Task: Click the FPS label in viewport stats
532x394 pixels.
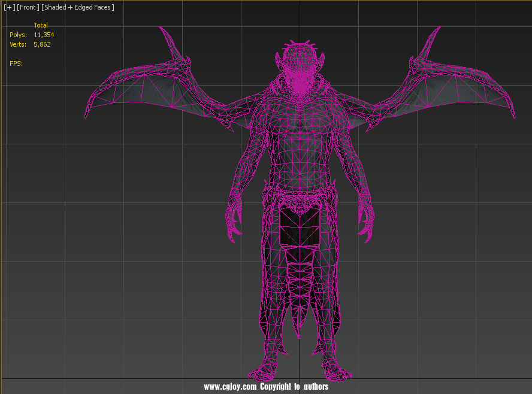Action: click(16, 63)
